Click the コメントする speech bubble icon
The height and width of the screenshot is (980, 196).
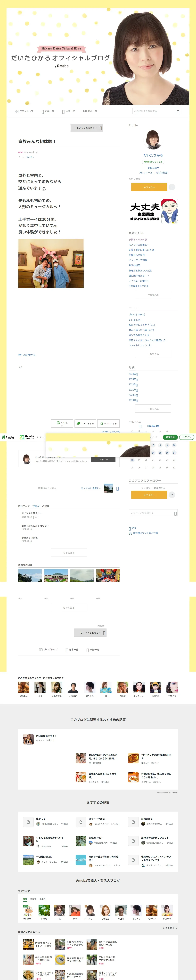click(78, 423)
